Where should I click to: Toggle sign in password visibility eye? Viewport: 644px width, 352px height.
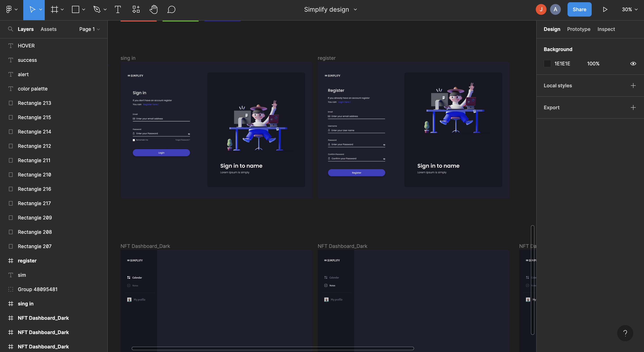pyautogui.click(x=189, y=134)
